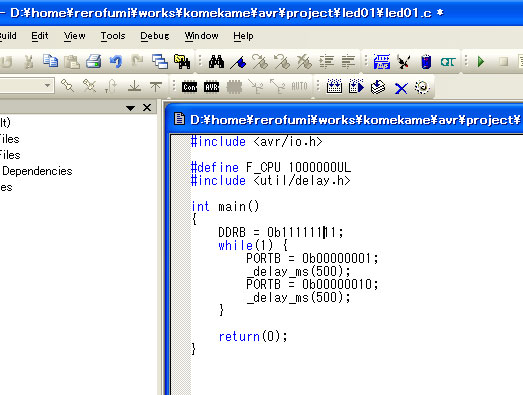Click the green QT toolbar icon
Screen dimensions: 523x395
click(x=448, y=62)
